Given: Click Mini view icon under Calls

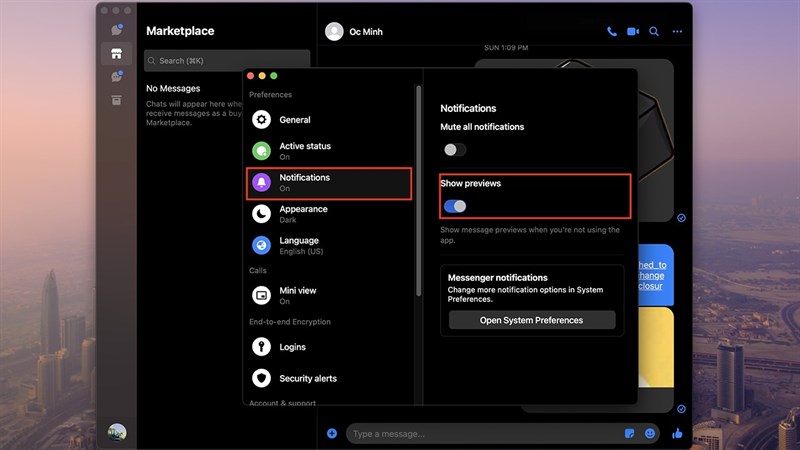Looking at the screenshot, I should pos(261,295).
